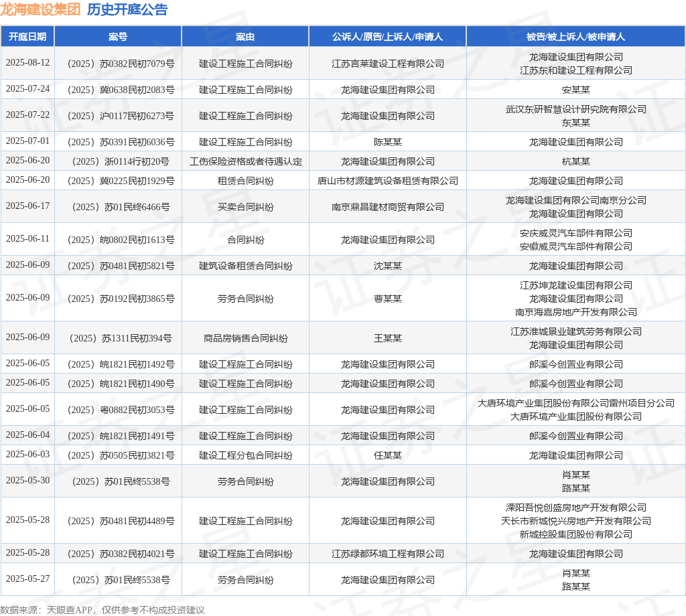Click defendant 大唐环境产业集团股份有限公司雷州项目分公司
The height and width of the screenshot is (616, 686).
(x=575, y=403)
